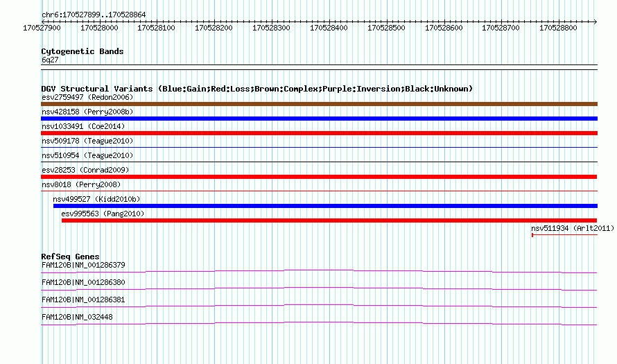Image resolution: width=617 pixels, height=364 pixels.
Task: Open variant nsv1033491 (Coe2014) label
Action: pos(83,126)
